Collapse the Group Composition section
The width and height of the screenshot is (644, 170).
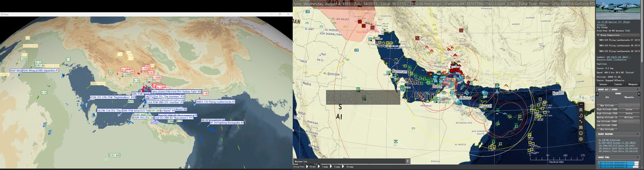pyautogui.click(x=598, y=35)
